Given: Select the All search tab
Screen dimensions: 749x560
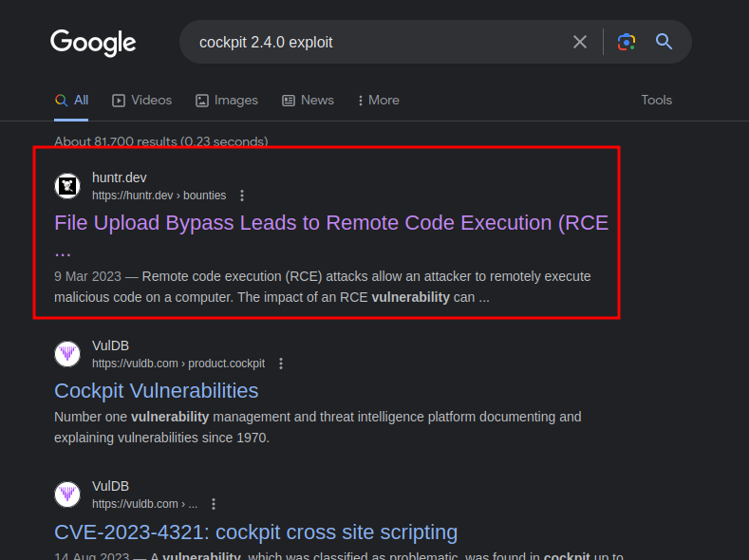Looking at the screenshot, I should click(x=71, y=101).
